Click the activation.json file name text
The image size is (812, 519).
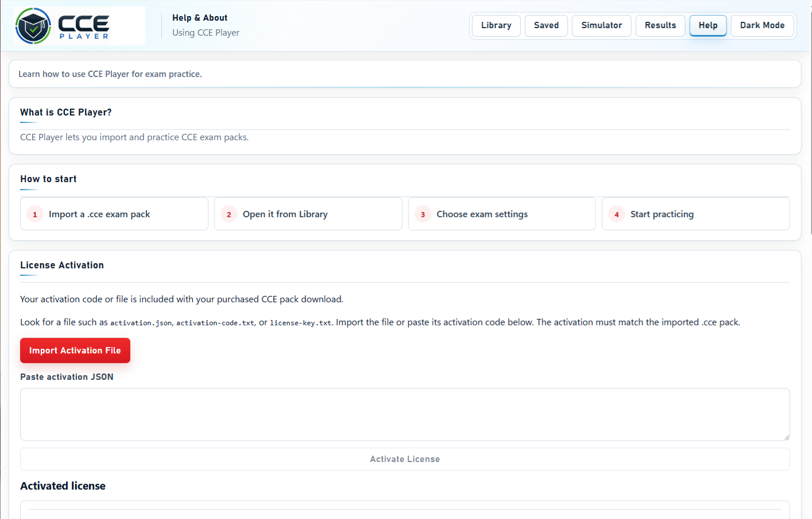coord(141,323)
